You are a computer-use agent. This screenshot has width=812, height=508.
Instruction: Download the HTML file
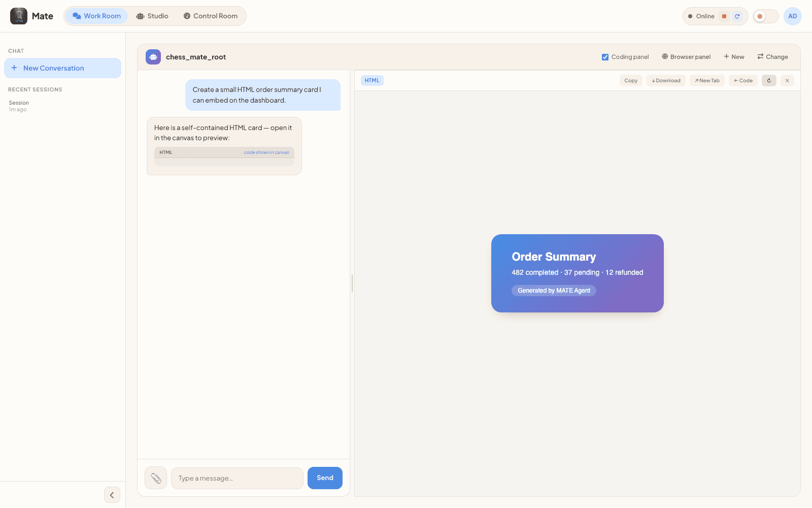(x=666, y=80)
